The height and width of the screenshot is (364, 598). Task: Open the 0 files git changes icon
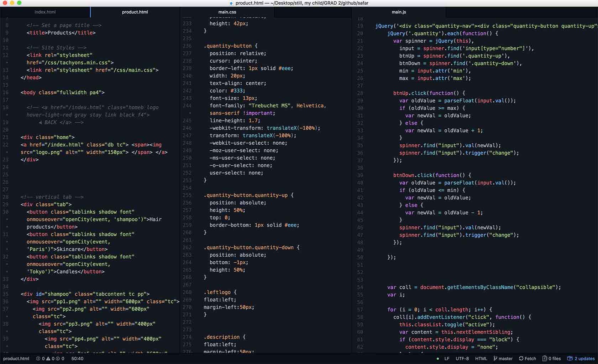545,359
